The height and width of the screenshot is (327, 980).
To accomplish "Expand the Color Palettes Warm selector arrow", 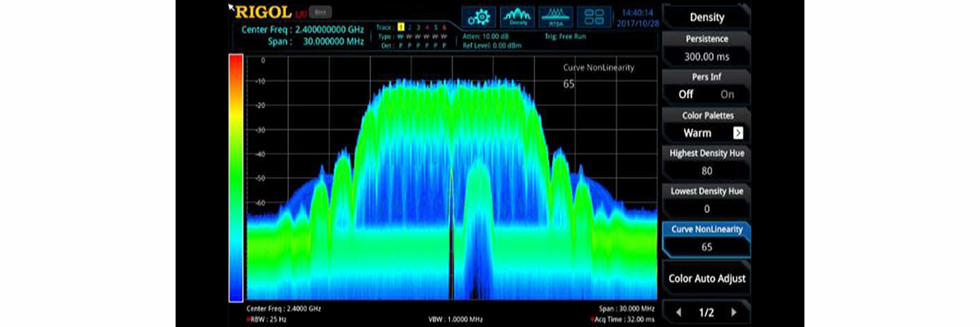I will coord(737,132).
